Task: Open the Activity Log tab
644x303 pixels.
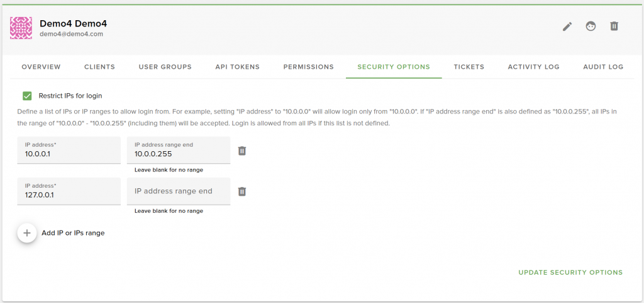Action: click(533, 67)
